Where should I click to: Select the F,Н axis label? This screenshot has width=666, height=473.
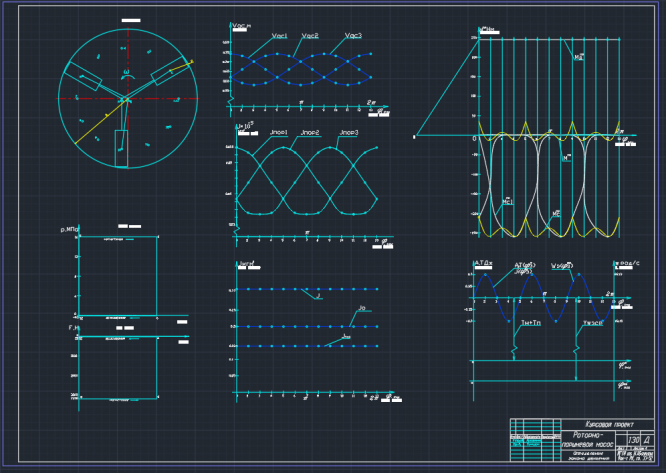(74, 328)
